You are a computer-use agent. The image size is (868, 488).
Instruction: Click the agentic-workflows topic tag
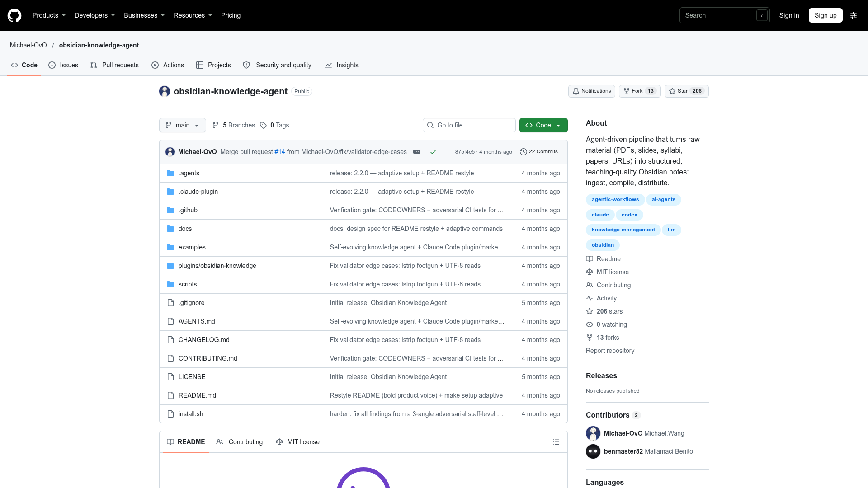point(615,199)
